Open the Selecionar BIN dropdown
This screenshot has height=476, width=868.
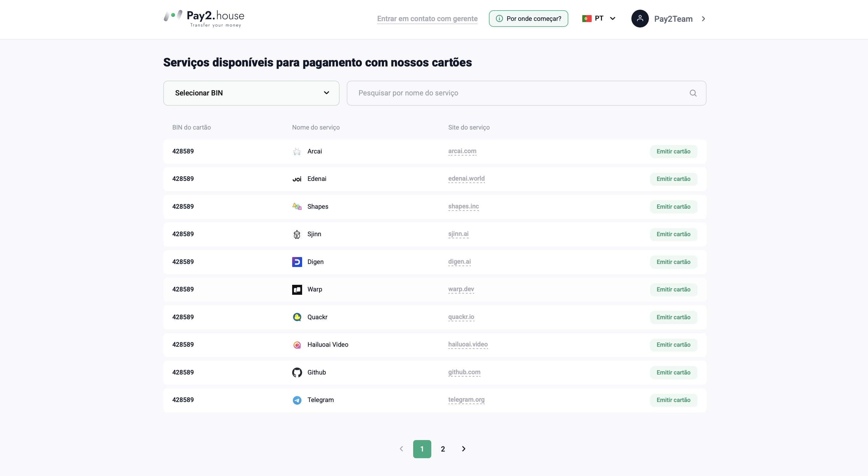(x=251, y=93)
